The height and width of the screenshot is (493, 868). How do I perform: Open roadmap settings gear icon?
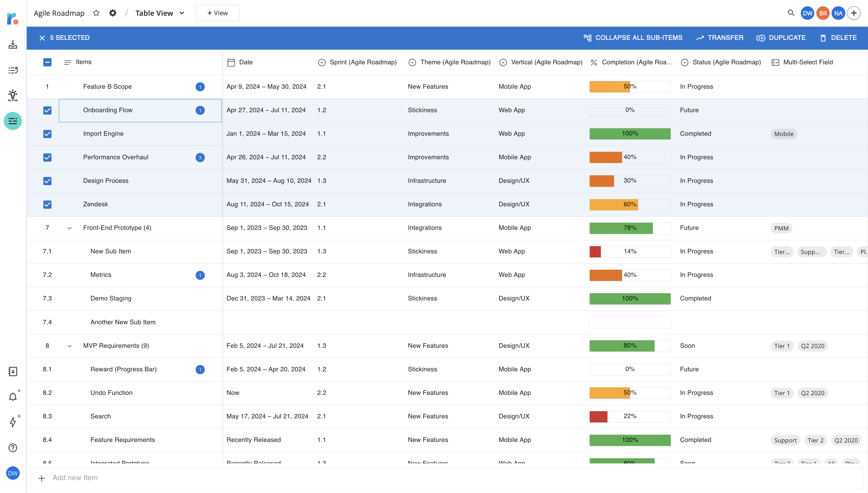click(113, 13)
